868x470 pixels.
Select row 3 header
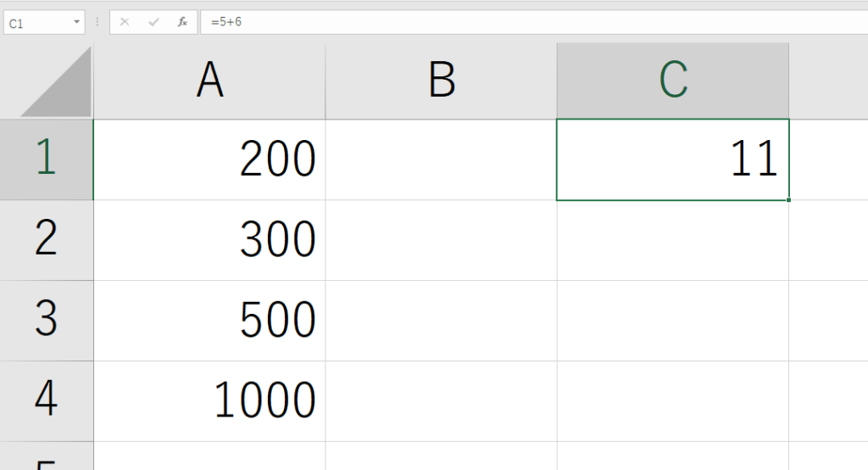click(x=46, y=320)
